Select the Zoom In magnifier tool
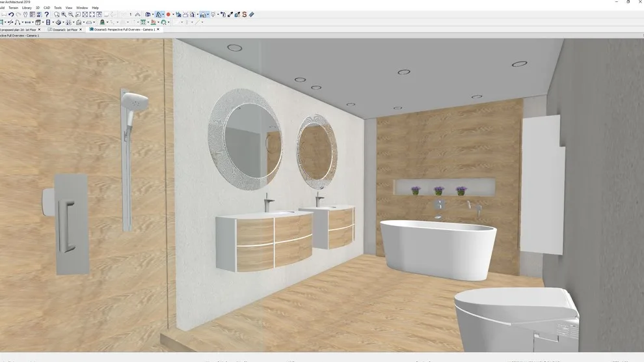This screenshot has width=644, height=362. [x=64, y=14]
